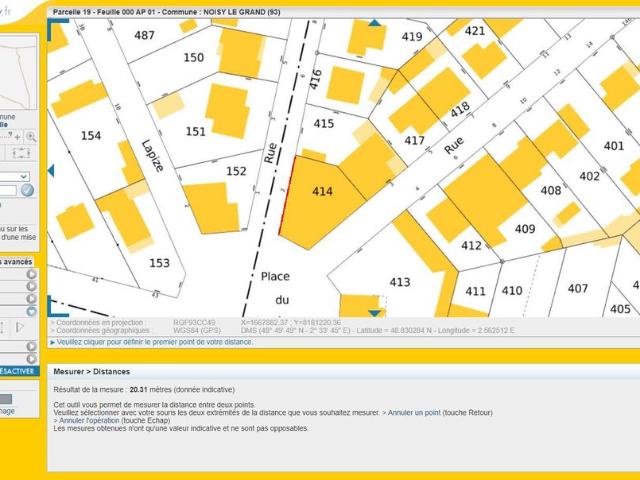640x480 pixels.
Task: Select the 'avancés' tools tab heading
Action: tap(16, 262)
